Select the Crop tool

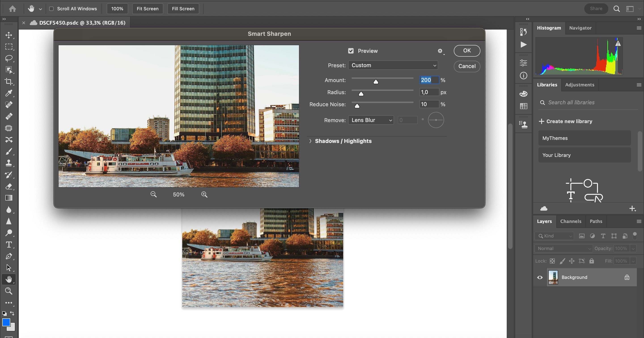[x=9, y=81]
